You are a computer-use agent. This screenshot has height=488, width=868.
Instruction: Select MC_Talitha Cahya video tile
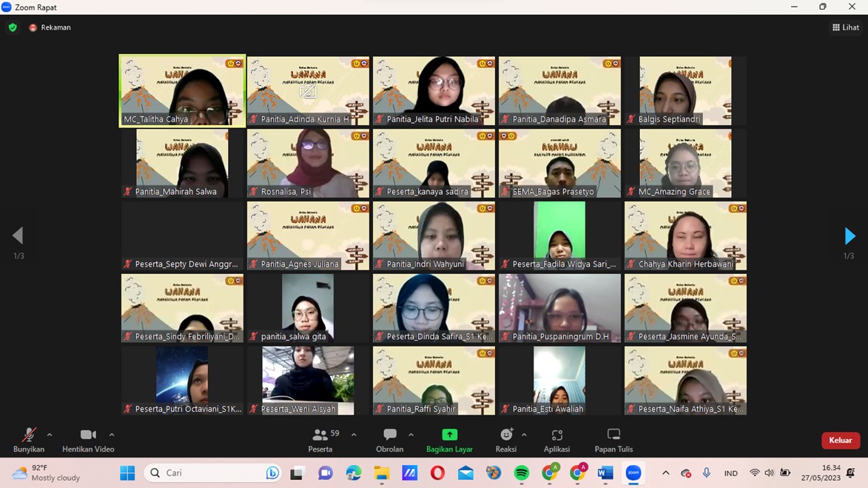[x=182, y=90]
